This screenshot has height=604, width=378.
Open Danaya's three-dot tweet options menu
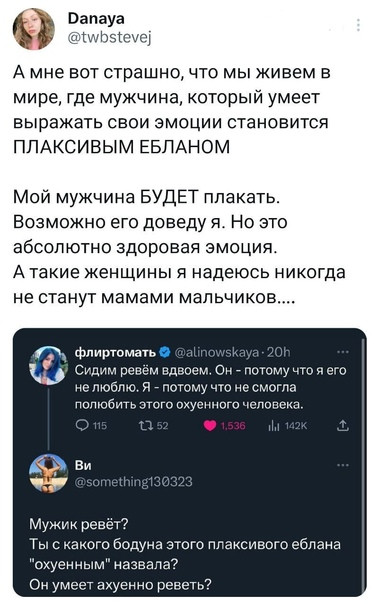pyautogui.click(x=358, y=25)
